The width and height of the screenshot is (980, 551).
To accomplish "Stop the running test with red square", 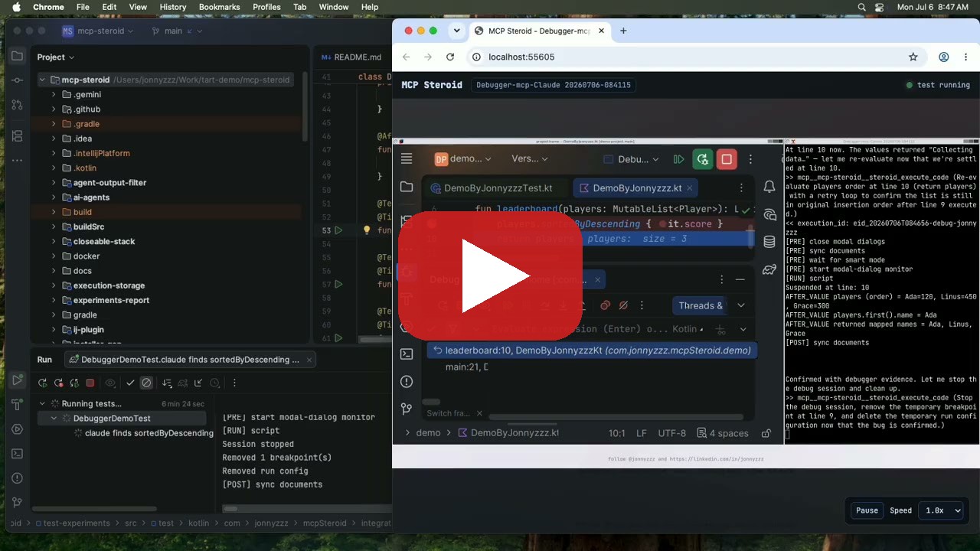I will [x=90, y=383].
